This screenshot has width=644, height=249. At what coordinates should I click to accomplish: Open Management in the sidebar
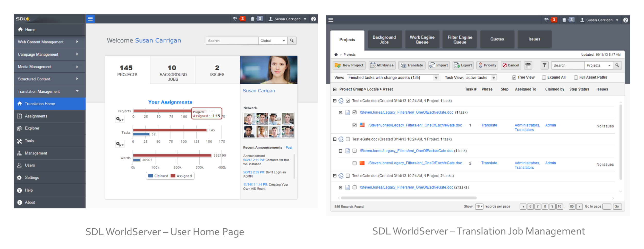click(x=50, y=153)
